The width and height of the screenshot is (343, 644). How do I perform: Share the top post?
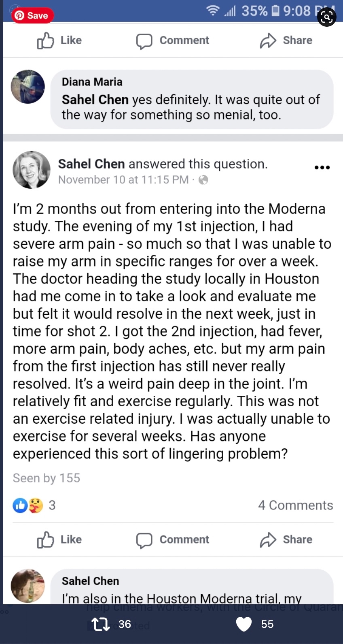pyautogui.click(x=286, y=41)
